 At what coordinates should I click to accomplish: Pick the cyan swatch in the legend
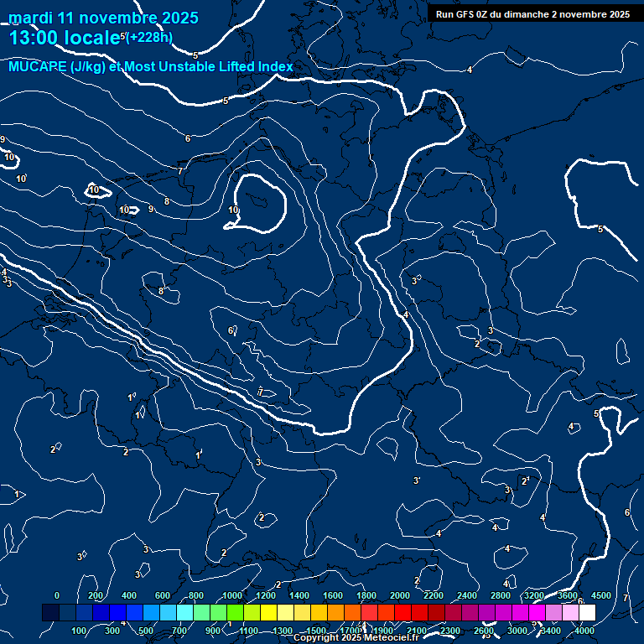click(x=184, y=612)
